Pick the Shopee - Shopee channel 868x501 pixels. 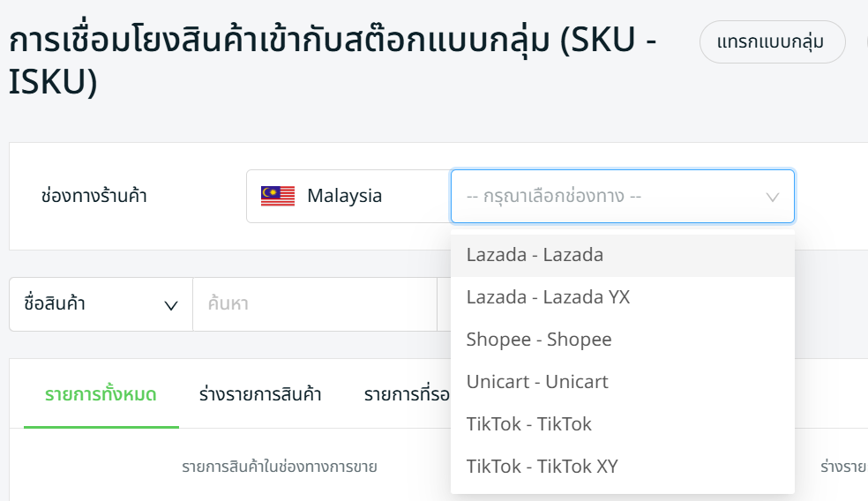538,340
